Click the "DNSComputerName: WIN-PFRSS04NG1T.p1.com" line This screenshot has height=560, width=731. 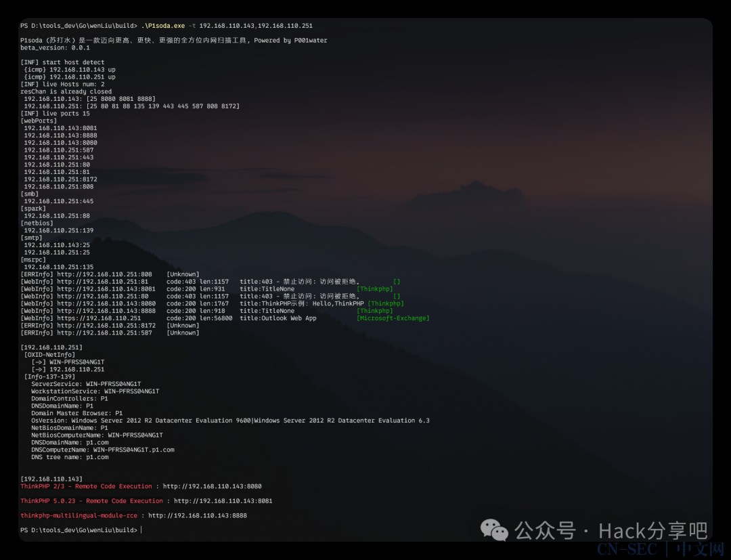103,450
